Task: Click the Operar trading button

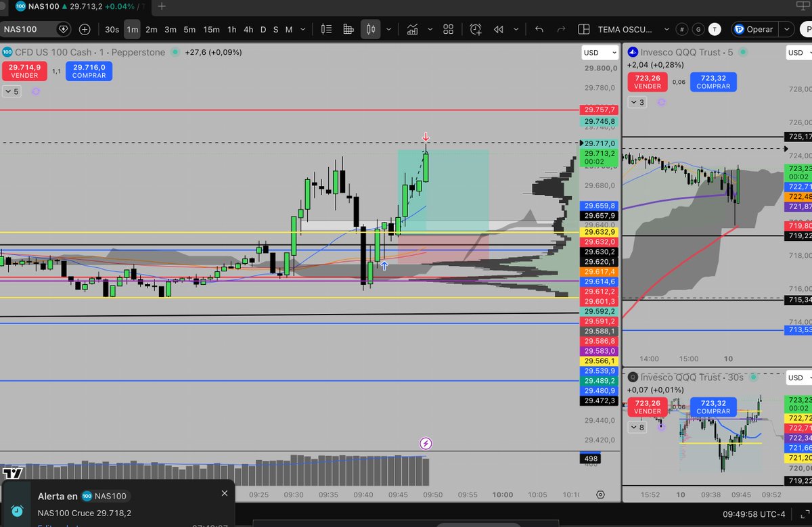Action: [x=754, y=29]
